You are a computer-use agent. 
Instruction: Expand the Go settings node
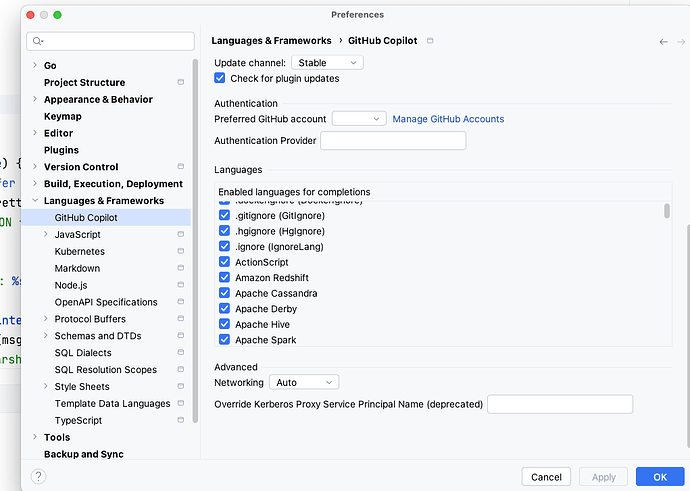35,65
